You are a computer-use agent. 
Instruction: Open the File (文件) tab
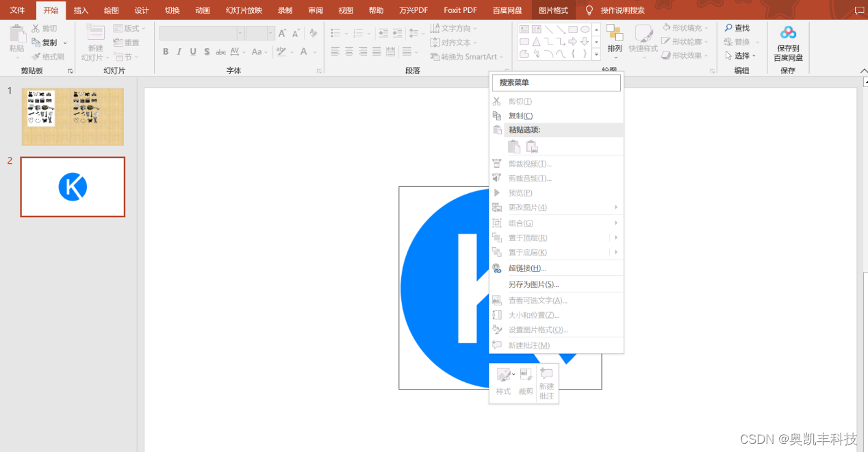17,10
